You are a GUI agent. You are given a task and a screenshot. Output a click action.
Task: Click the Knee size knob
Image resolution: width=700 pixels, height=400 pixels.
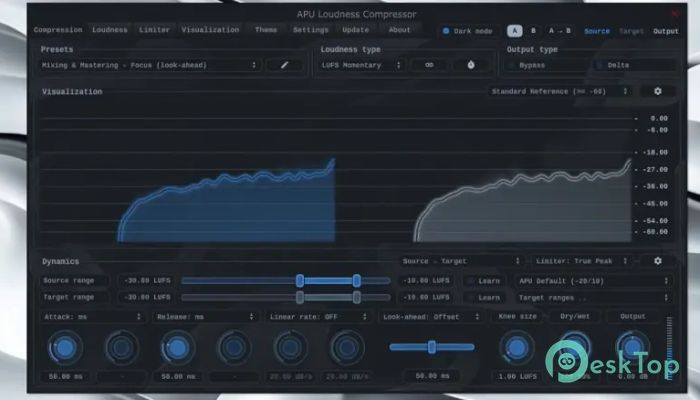click(516, 347)
